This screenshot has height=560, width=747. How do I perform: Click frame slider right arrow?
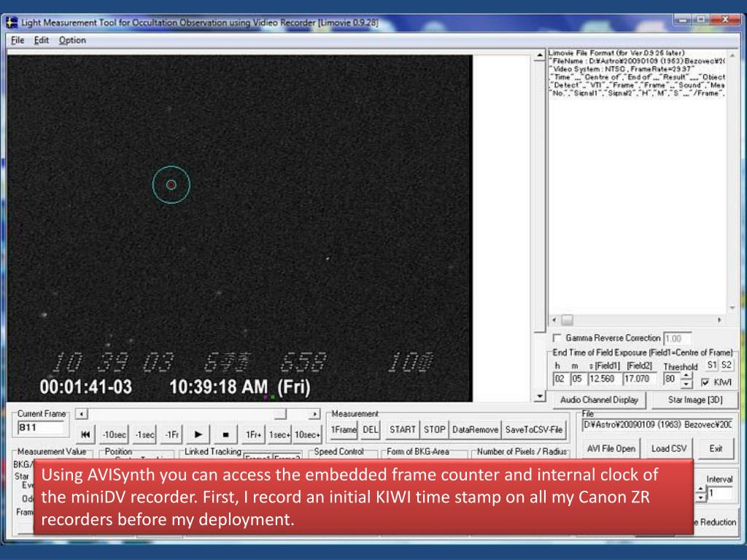coord(314,414)
